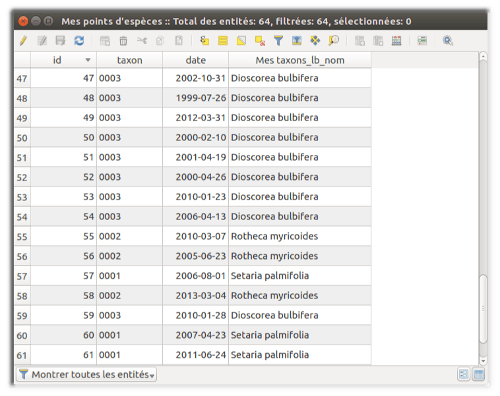Click date cell 2010-03-07
This screenshot has width=500, height=396.
195,236
